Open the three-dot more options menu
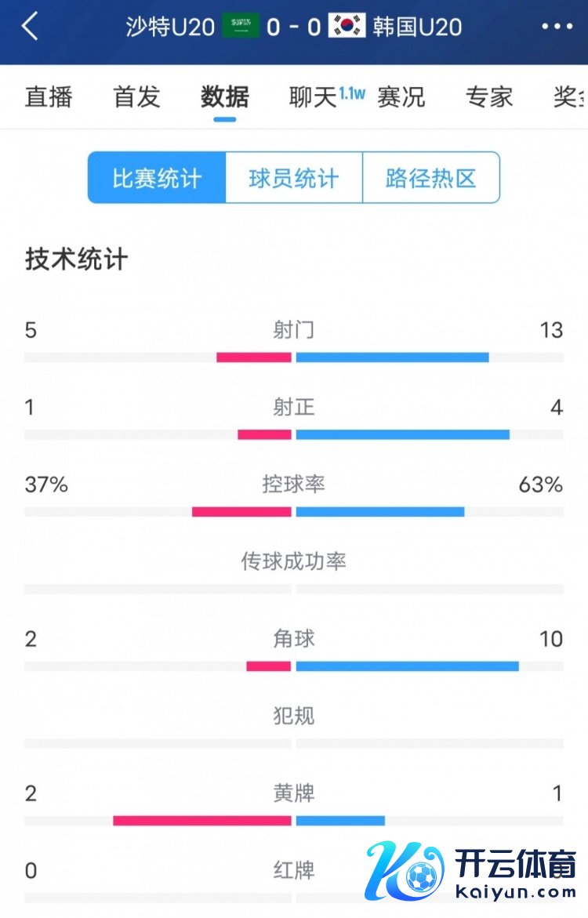The width and height of the screenshot is (588, 918). click(557, 27)
